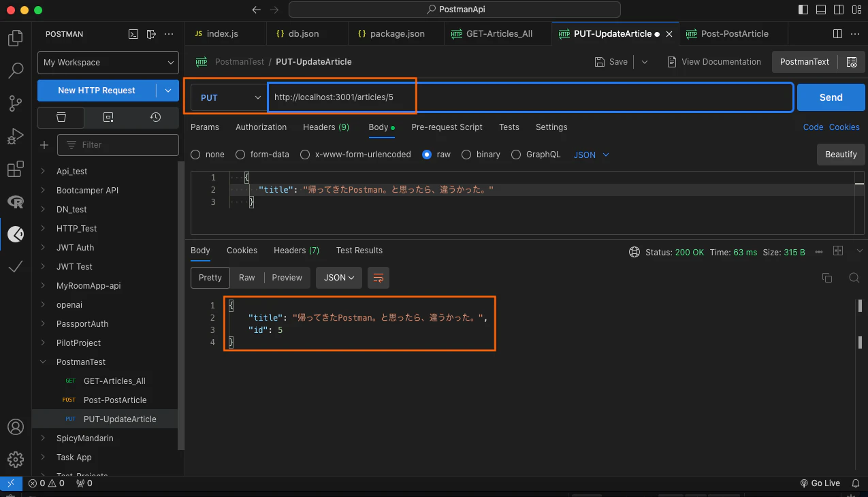Open the Save options dropdown arrow

(x=645, y=62)
